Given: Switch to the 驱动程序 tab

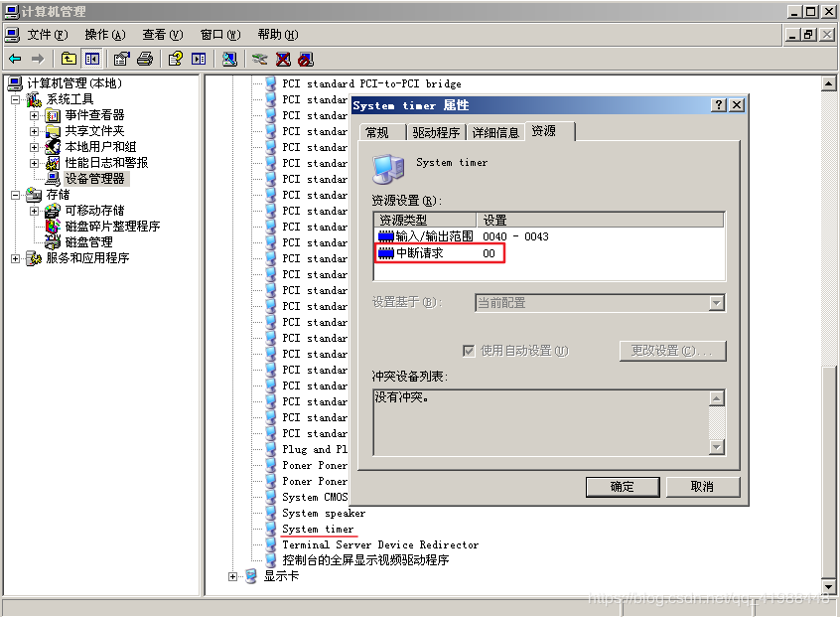Looking at the screenshot, I should point(436,132).
